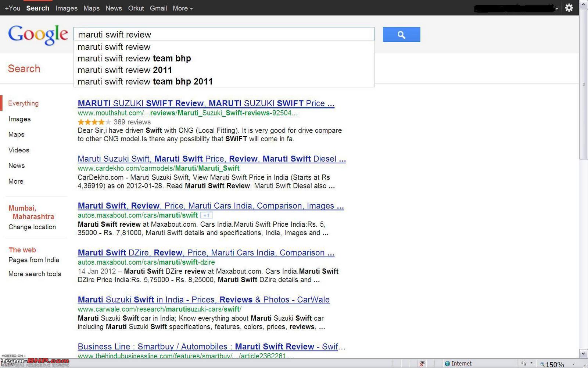Image resolution: width=588 pixels, height=368 pixels.
Task: Click the privacy report eye icon in status bar
Action: click(x=422, y=364)
